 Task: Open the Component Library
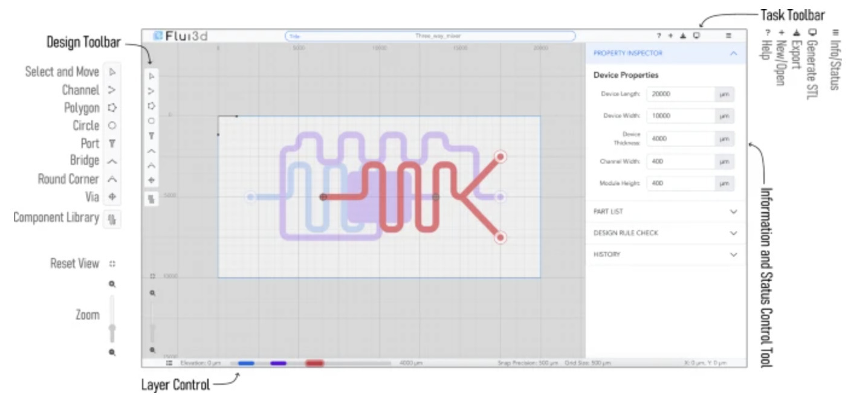click(x=152, y=198)
